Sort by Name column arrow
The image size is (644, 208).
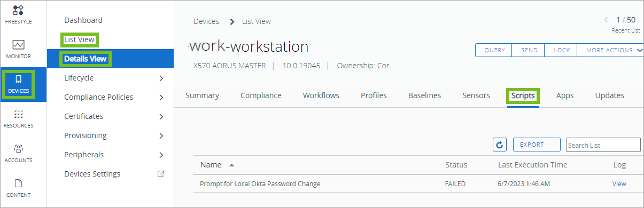[x=231, y=165]
